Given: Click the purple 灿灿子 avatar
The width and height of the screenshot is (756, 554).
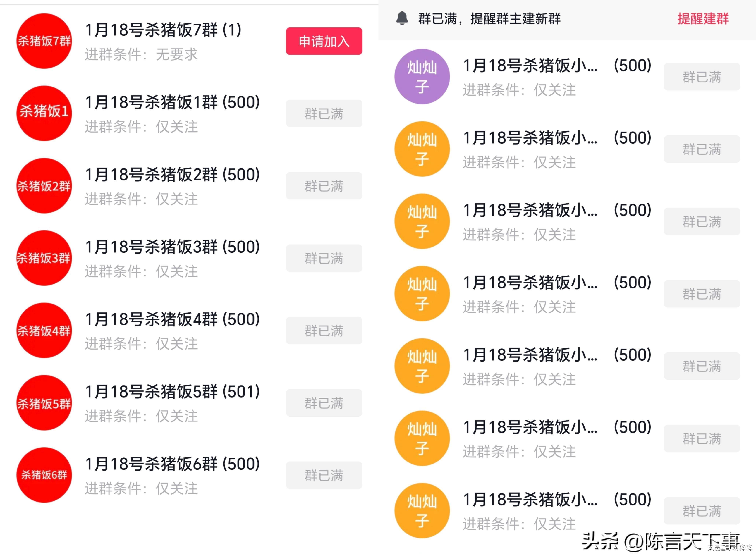Looking at the screenshot, I should pos(422,76).
